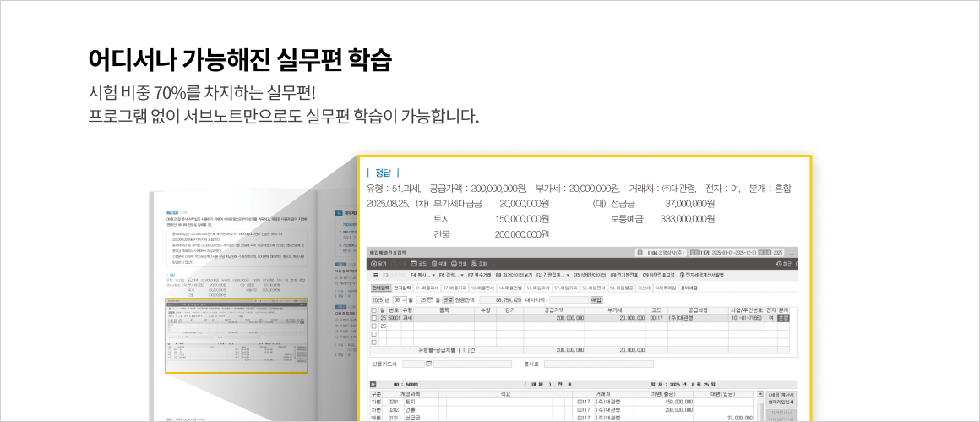Switch to the 전체입력 tab
This screenshot has height=422, width=980.
coord(381,288)
